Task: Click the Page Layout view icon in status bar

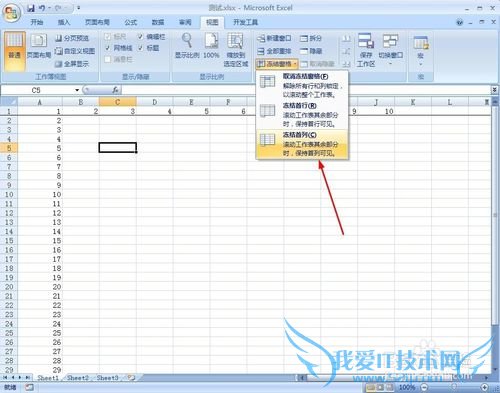Action: click(380, 387)
